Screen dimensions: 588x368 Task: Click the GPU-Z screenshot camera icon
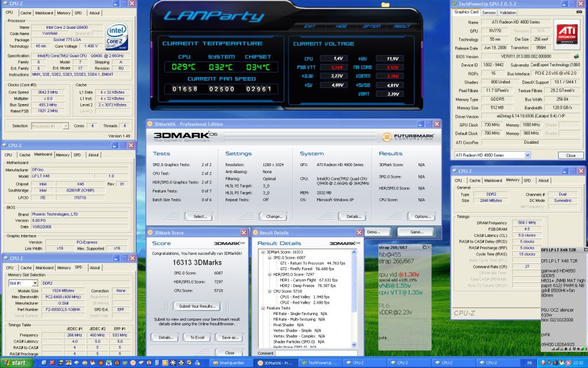click(579, 12)
